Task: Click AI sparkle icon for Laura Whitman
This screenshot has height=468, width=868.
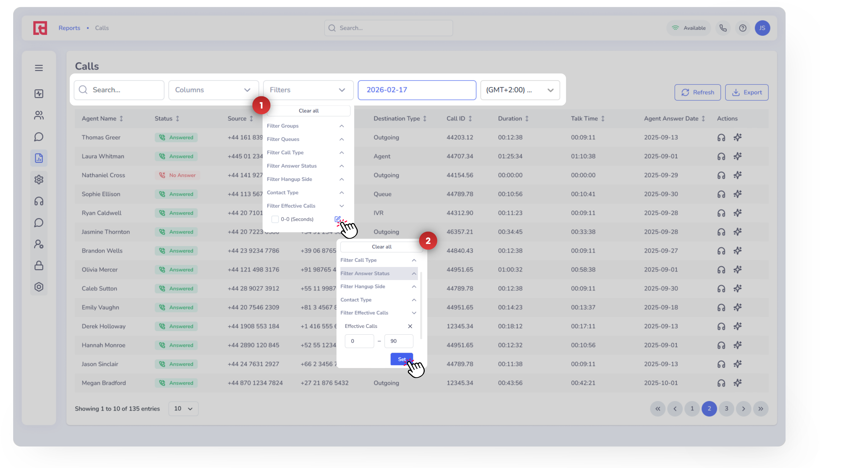Action: click(738, 156)
